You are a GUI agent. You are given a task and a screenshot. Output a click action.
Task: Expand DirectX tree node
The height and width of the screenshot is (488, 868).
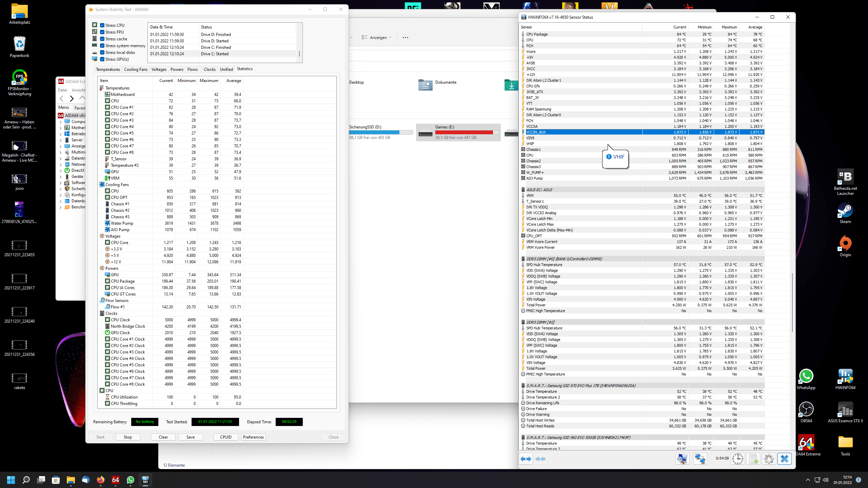click(x=61, y=171)
